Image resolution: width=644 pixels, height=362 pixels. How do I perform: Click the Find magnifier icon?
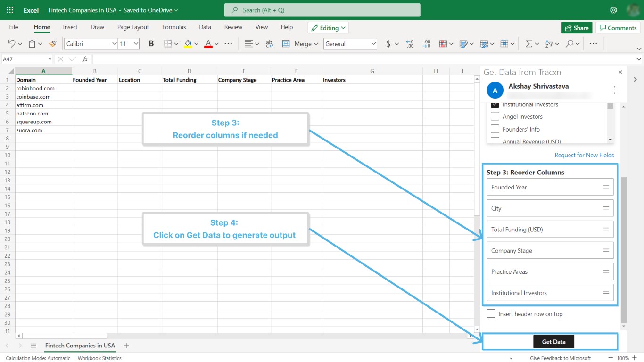(x=570, y=44)
